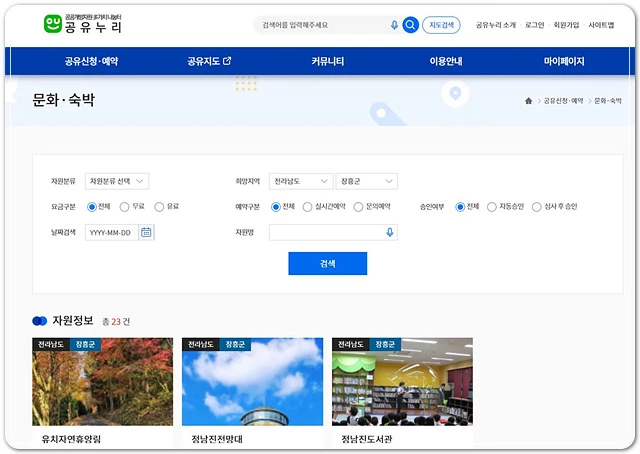Open the calendar date picker icon
Viewport: 640px width, 454px height.
[x=147, y=232]
